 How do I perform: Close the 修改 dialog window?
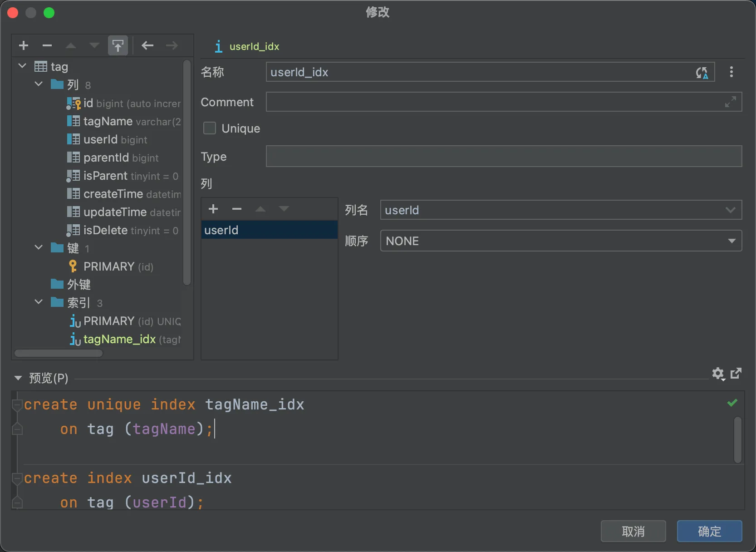click(x=13, y=13)
